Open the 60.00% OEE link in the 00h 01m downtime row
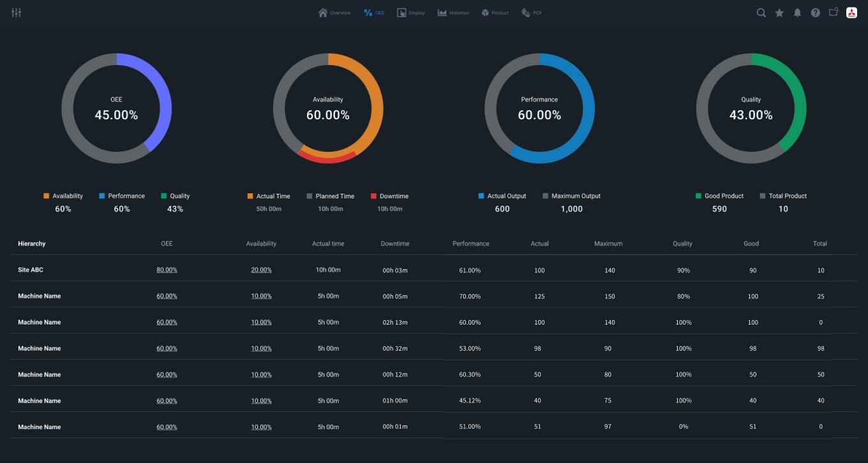This screenshot has width=868, height=463. (x=167, y=427)
